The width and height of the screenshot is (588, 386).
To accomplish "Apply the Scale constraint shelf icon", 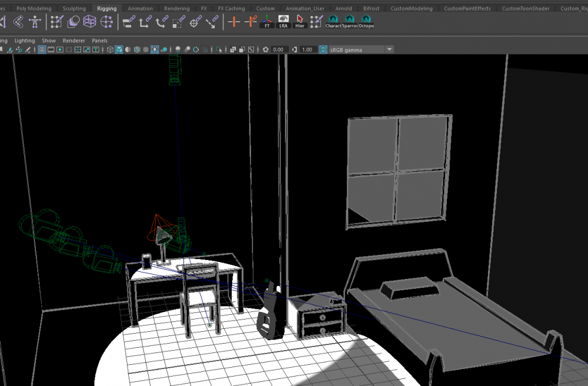I will pos(179,22).
